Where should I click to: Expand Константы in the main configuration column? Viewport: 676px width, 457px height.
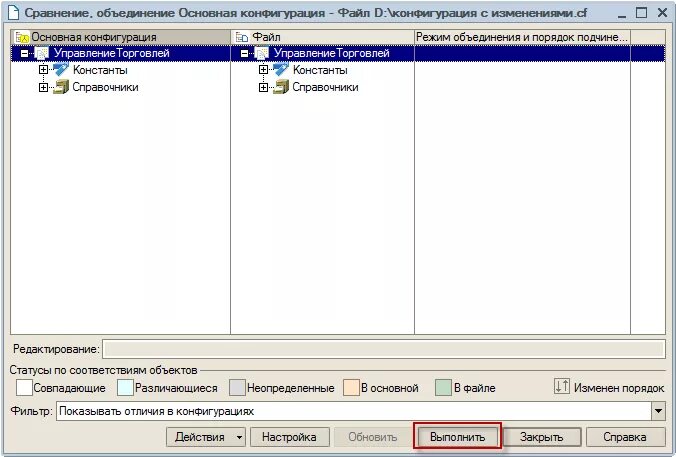click(x=43, y=70)
